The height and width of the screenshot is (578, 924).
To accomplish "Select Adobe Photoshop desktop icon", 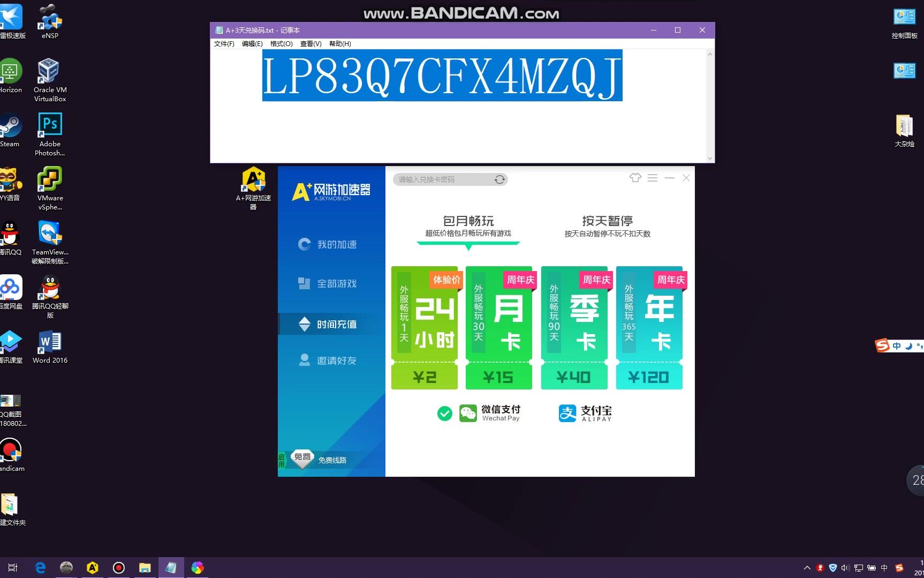I will tap(50, 134).
